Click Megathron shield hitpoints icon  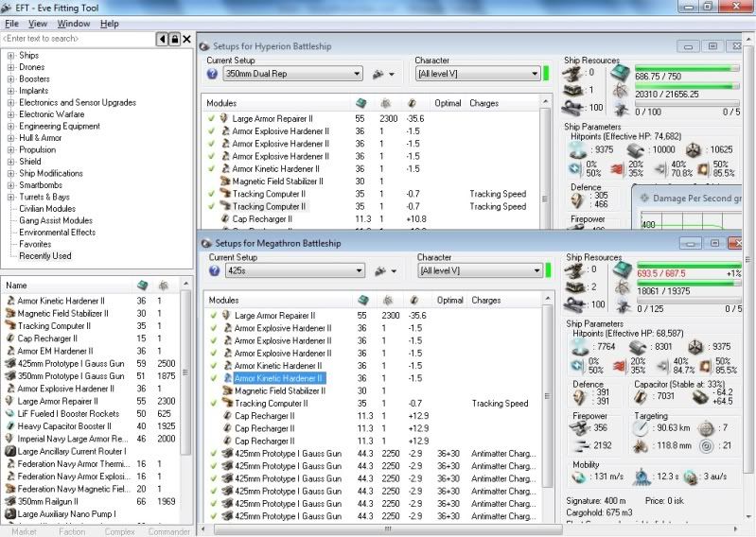[579, 347]
